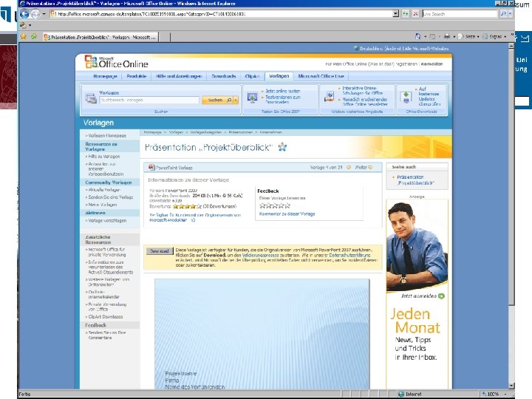Open the Clipart navigation tab
This screenshot has width=532, height=399.
(252, 76)
